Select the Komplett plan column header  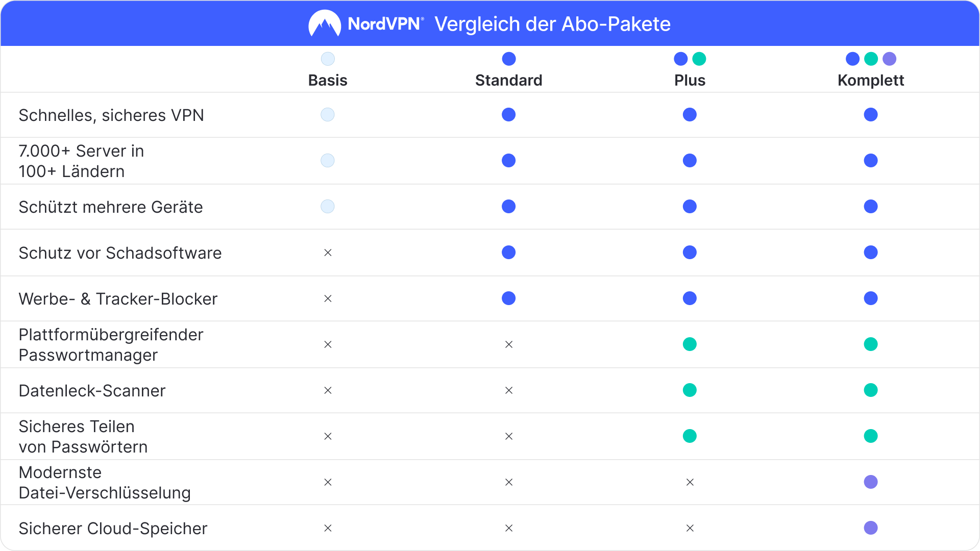coord(870,80)
